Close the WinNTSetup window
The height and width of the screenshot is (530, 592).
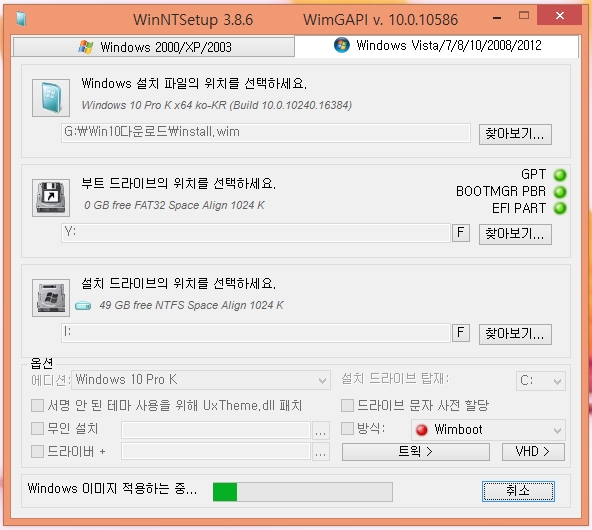click(x=560, y=15)
